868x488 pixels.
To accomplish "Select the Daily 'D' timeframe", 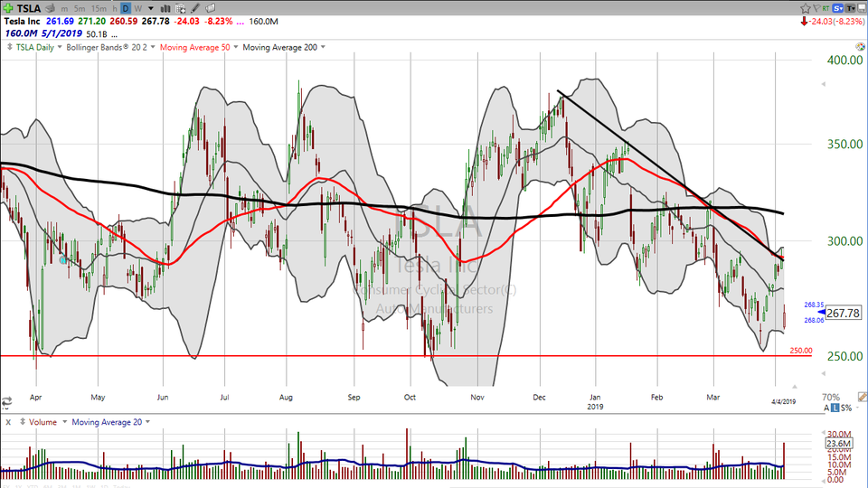I will (126, 8).
